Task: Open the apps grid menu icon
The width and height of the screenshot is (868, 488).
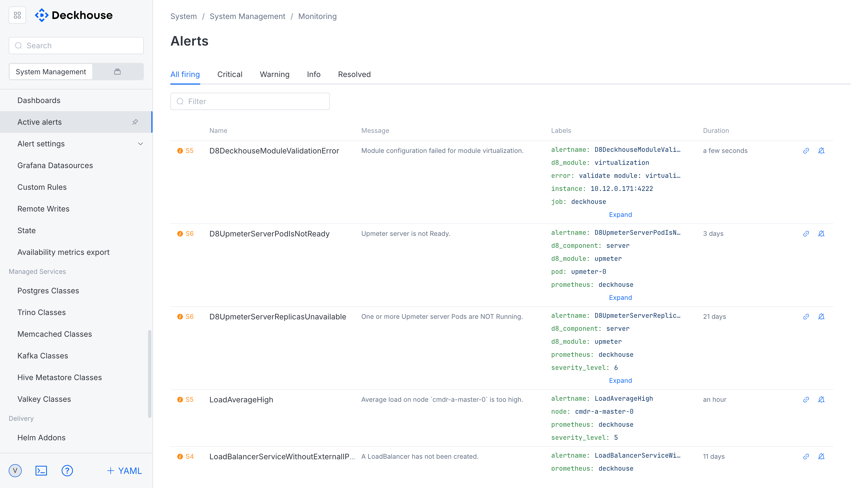Action: pos(17,15)
